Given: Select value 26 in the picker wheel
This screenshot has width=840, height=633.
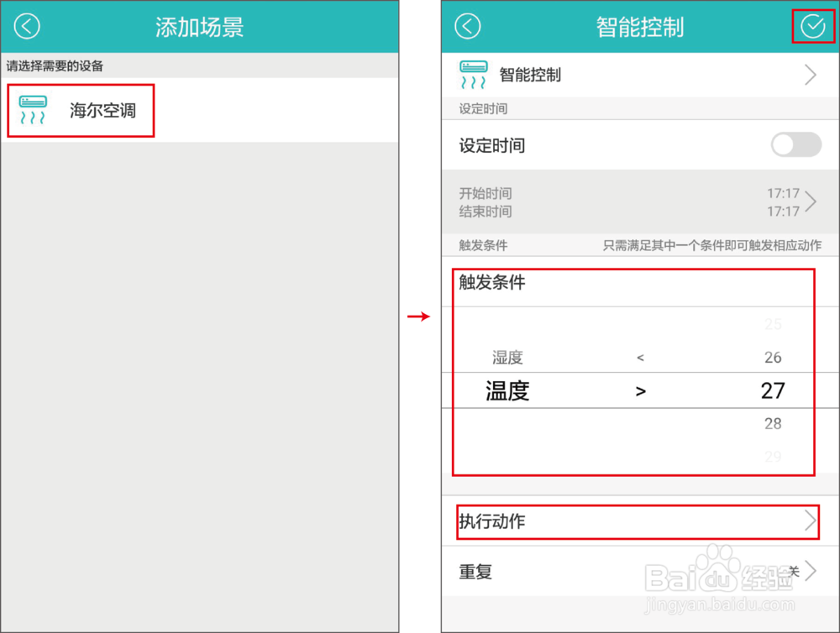Looking at the screenshot, I should coord(772,356).
